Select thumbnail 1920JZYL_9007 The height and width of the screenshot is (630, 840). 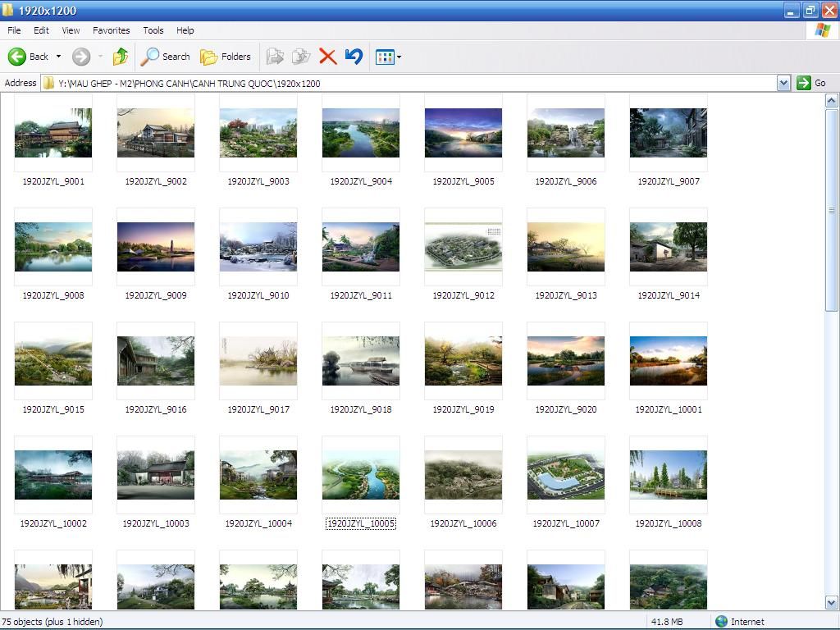[669, 133]
